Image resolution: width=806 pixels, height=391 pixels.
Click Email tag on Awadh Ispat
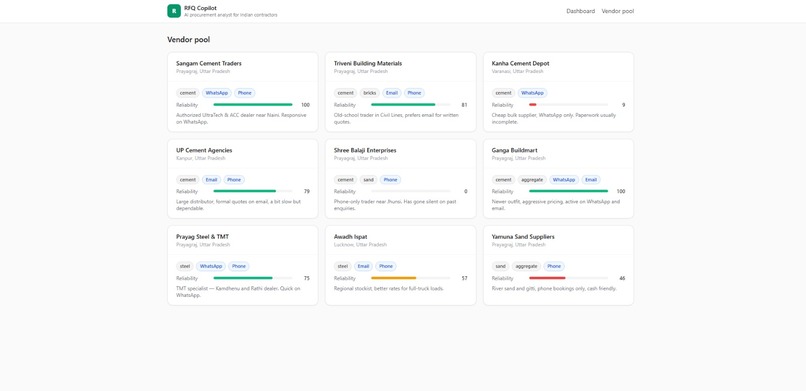[363, 266]
